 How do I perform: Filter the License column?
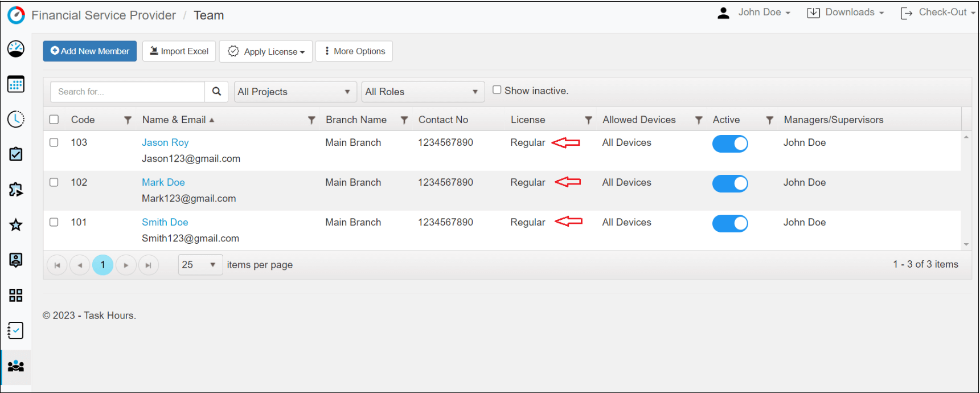tap(589, 120)
